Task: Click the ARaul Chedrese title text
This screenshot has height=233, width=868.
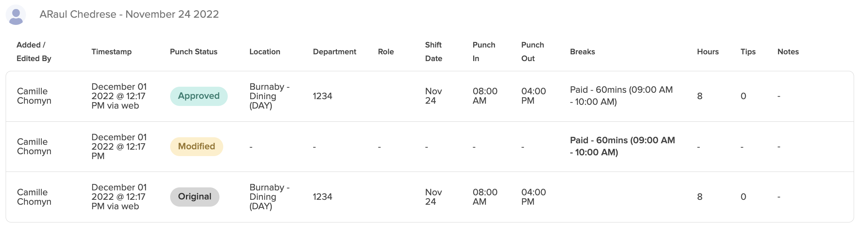Action: [x=129, y=14]
